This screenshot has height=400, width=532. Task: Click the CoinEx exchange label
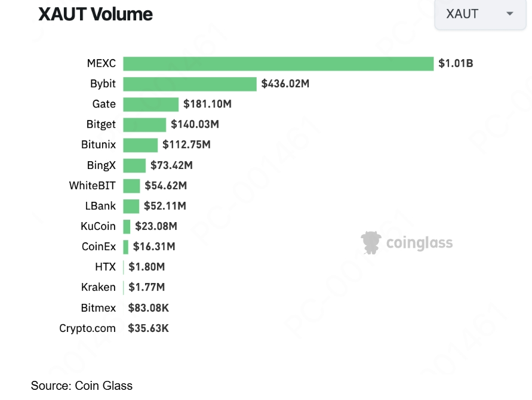click(99, 247)
